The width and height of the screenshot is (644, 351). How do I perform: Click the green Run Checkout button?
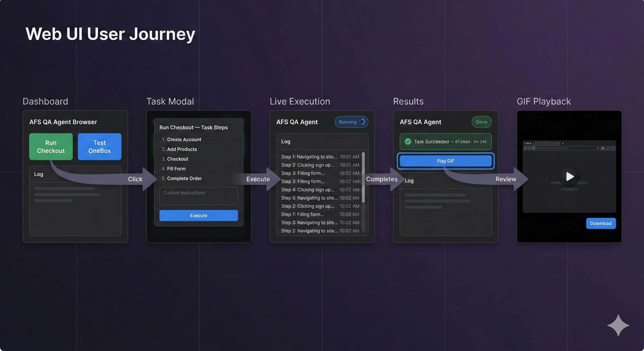tap(51, 147)
